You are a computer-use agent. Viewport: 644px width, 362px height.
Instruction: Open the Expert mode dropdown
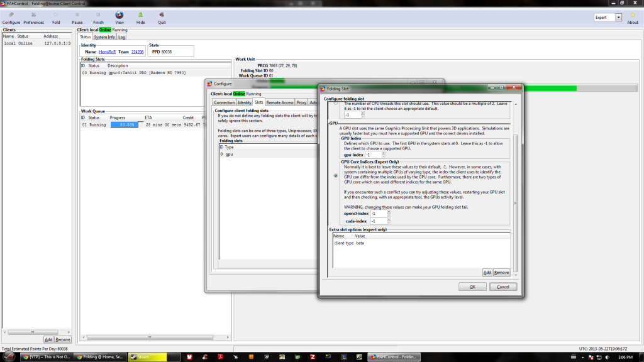tap(618, 17)
